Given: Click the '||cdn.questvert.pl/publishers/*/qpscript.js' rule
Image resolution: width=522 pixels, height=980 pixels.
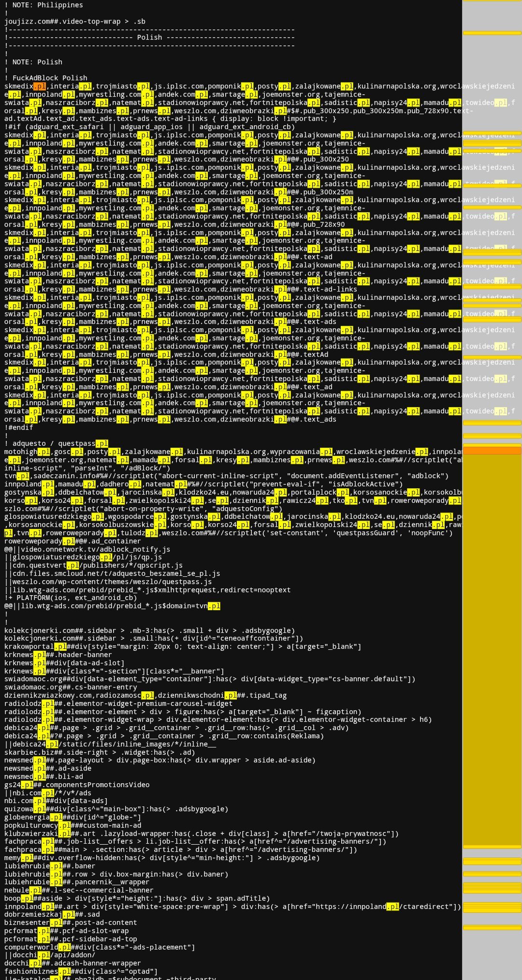Looking at the screenshot, I should pyautogui.click(x=94, y=565).
